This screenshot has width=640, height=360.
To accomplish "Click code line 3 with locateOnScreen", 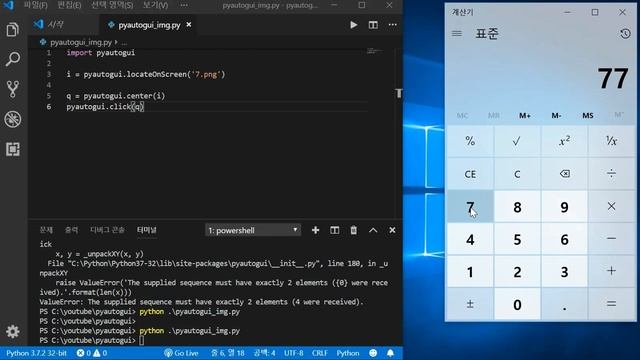I will [x=146, y=74].
